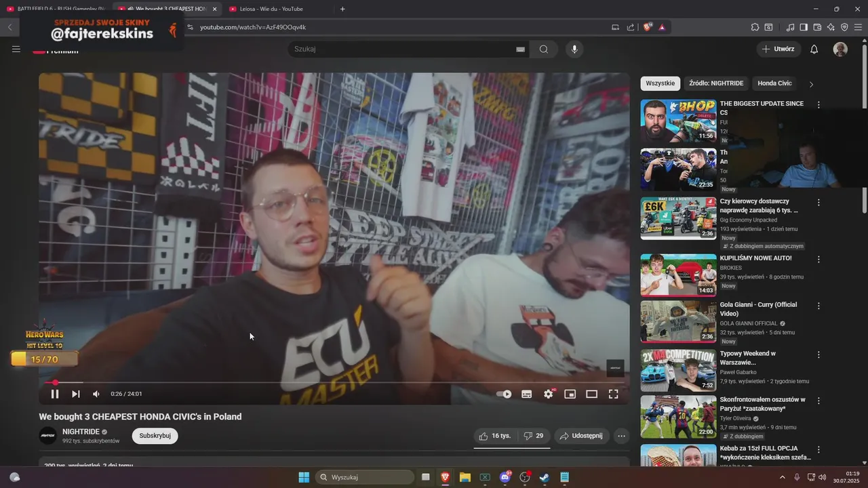Open the YouTube hamburger guide menu

(16, 49)
